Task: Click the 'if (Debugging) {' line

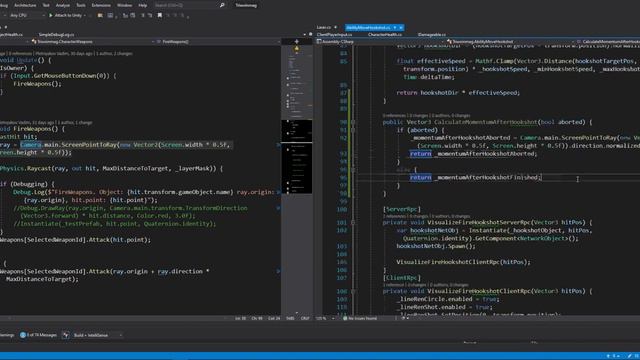Action: (27, 184)
